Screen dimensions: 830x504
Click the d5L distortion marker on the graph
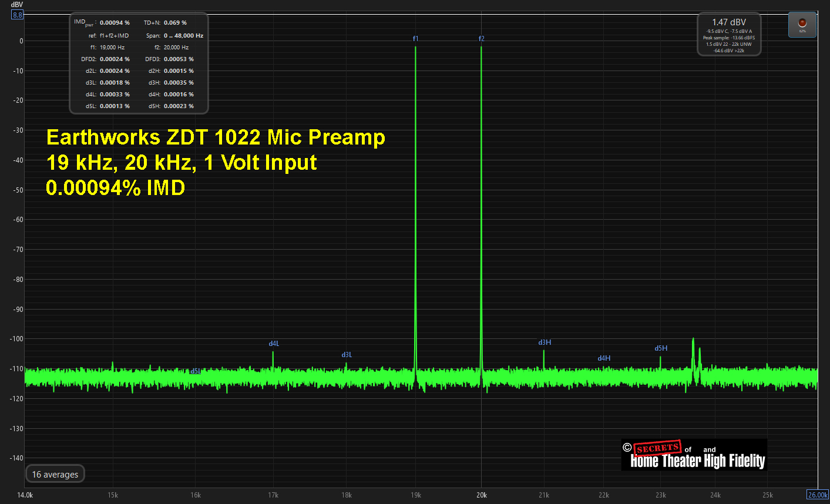[196, 371]
